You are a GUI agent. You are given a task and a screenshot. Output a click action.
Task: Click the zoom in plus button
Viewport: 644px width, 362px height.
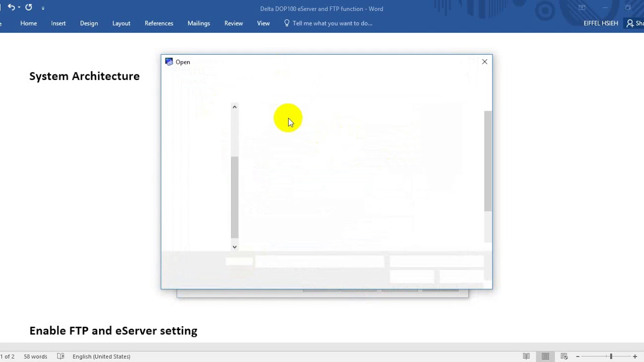coord(635,356)
